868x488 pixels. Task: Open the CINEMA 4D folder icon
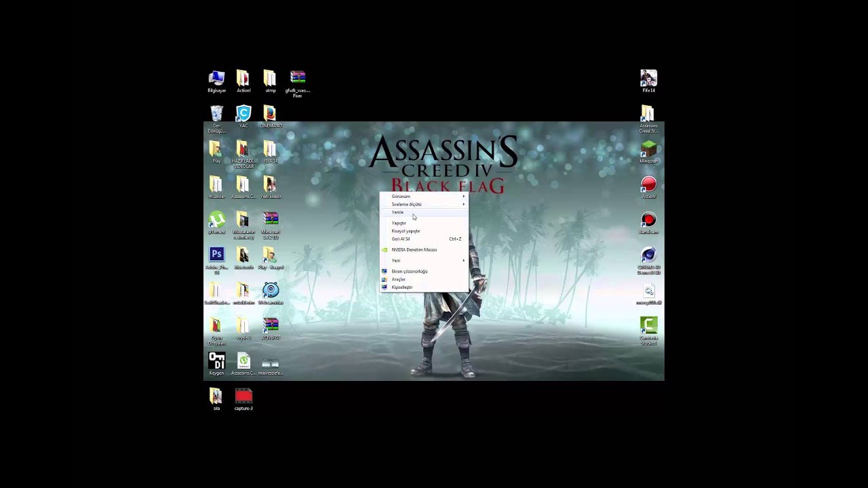[x=271, y=117]
